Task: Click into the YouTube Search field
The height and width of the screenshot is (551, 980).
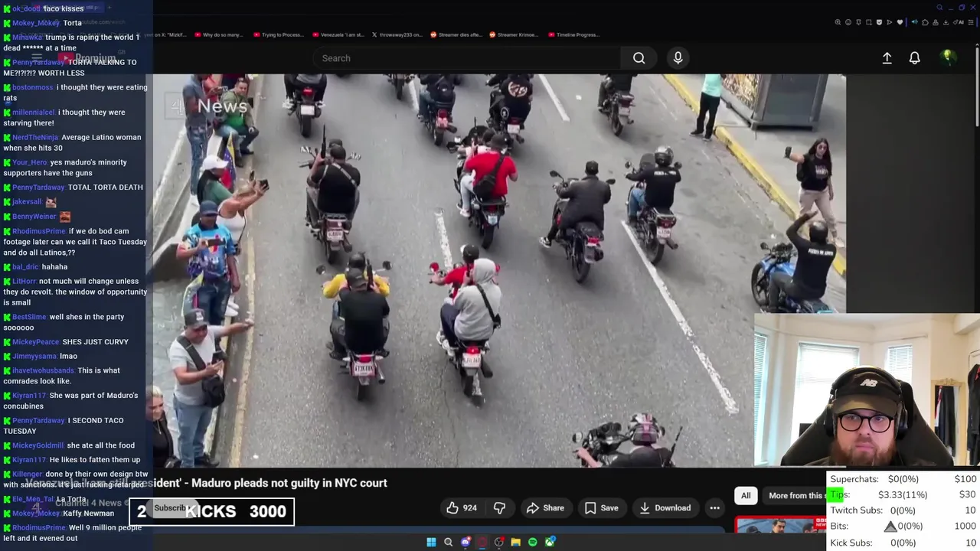Action: pos(467,58)
